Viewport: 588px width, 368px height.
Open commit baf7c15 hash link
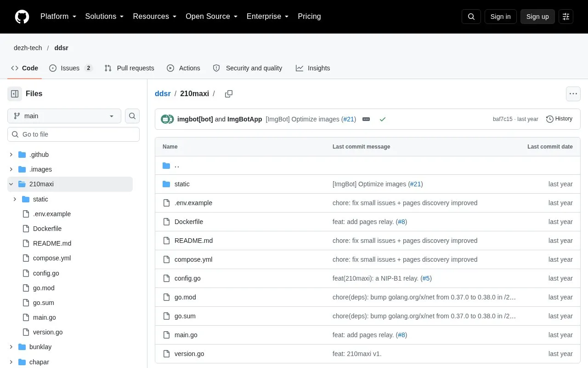[503, 119]
